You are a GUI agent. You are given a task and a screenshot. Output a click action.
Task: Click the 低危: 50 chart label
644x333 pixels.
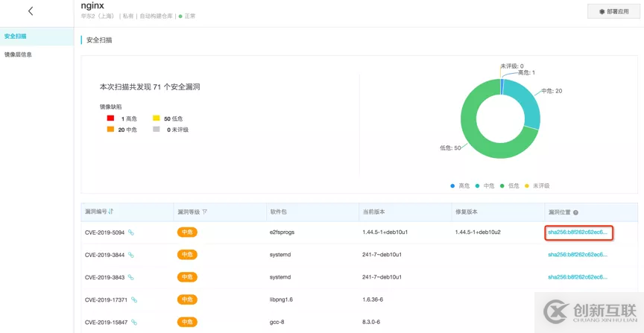(x=450, y=148)
